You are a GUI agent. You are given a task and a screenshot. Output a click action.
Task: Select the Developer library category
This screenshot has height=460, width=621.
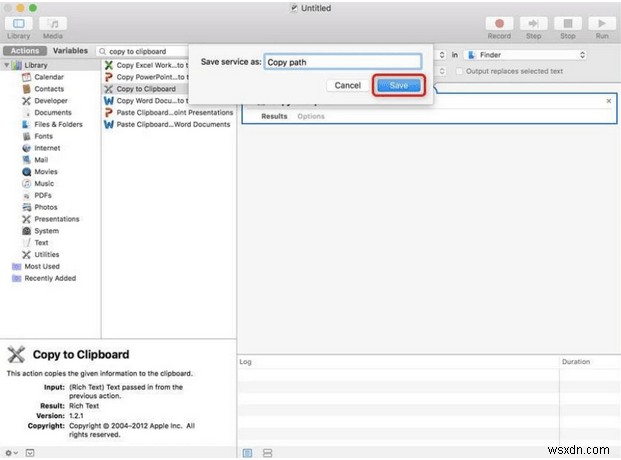(x=50, y=101)
